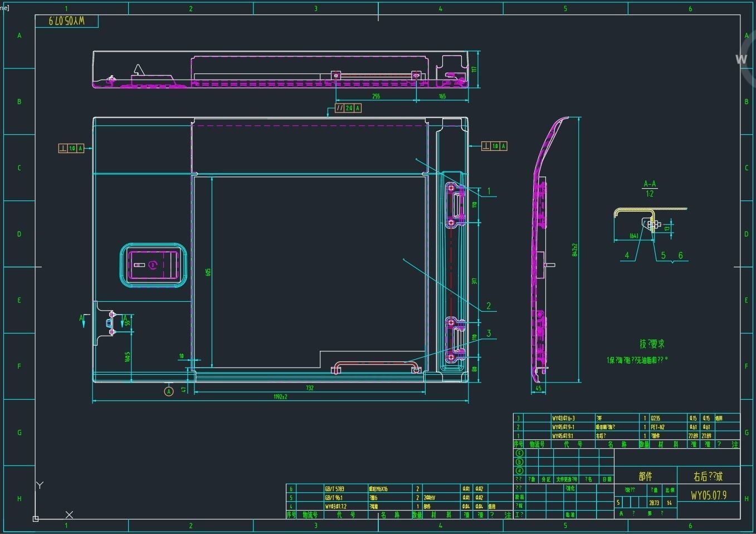The image size is (756, 534).
Task: Click the 317 vertical dimension
Action: pyautogui.click(x=475, y=281)
